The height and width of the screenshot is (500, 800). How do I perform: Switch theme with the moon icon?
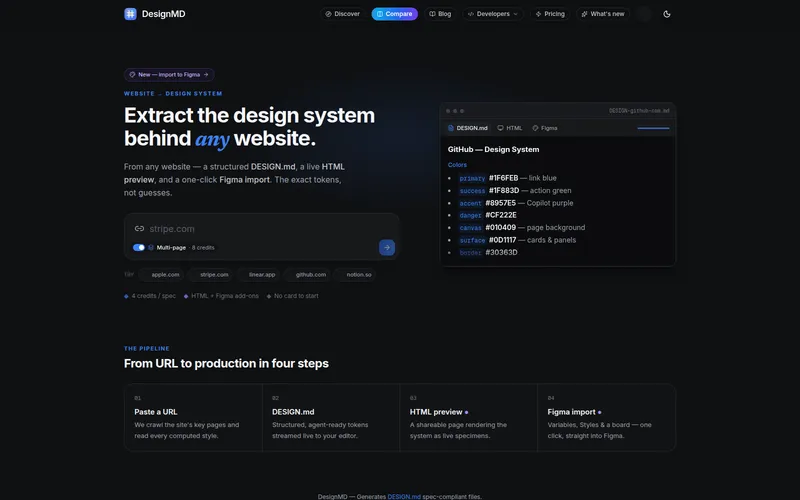pos(666,14)
